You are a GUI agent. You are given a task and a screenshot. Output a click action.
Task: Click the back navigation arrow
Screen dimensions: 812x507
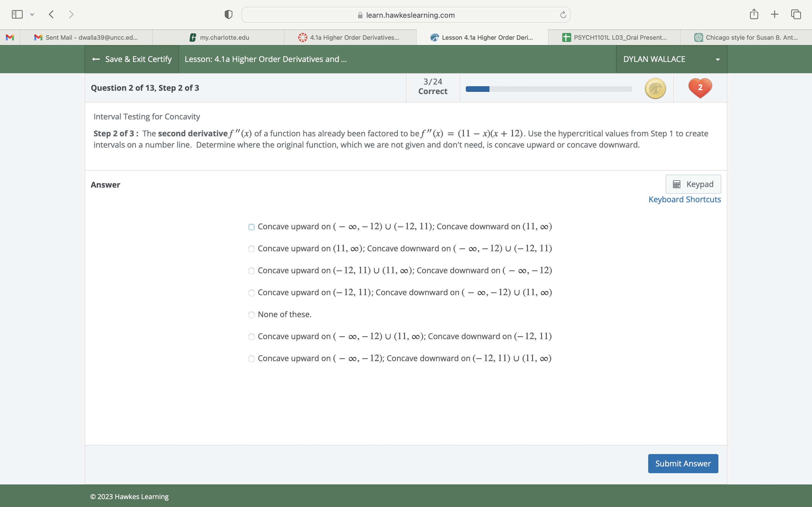pos(51,14)
